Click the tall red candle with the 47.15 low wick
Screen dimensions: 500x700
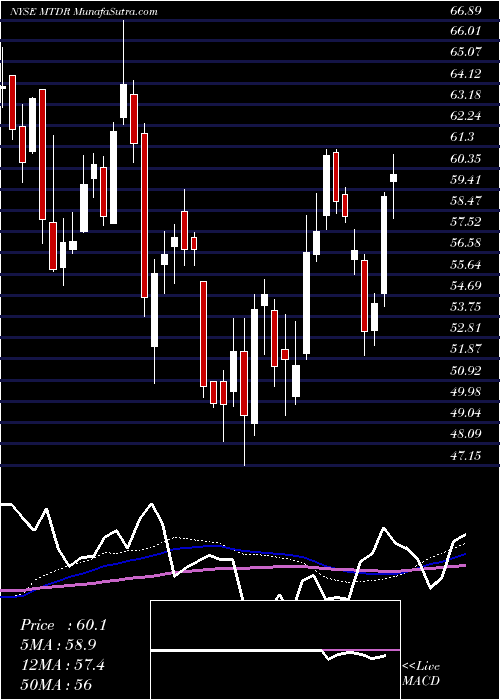click(x=244, y=383)
